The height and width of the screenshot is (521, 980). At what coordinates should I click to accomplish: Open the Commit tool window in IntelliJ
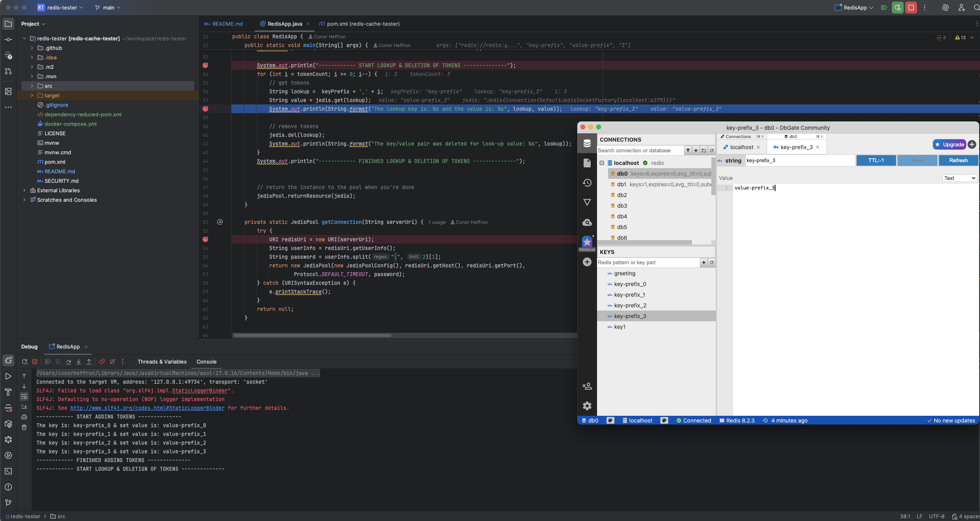click(8, 40)
